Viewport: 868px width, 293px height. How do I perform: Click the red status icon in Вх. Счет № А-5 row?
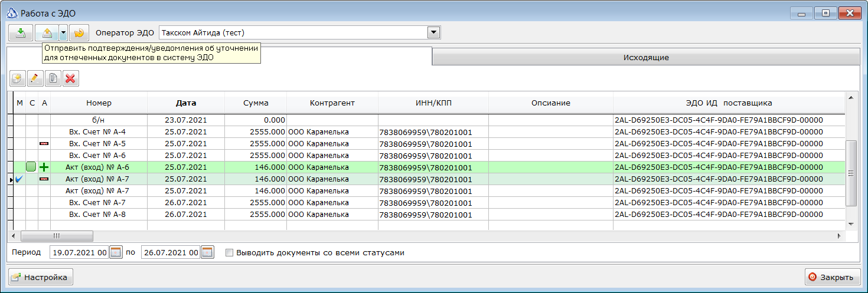[44, 143]
